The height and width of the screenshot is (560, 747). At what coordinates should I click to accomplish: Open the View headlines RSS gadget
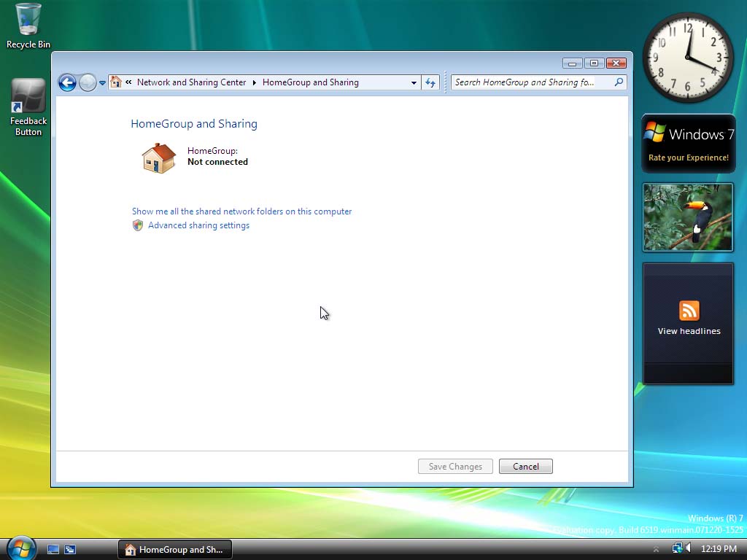tap(689, 323)
